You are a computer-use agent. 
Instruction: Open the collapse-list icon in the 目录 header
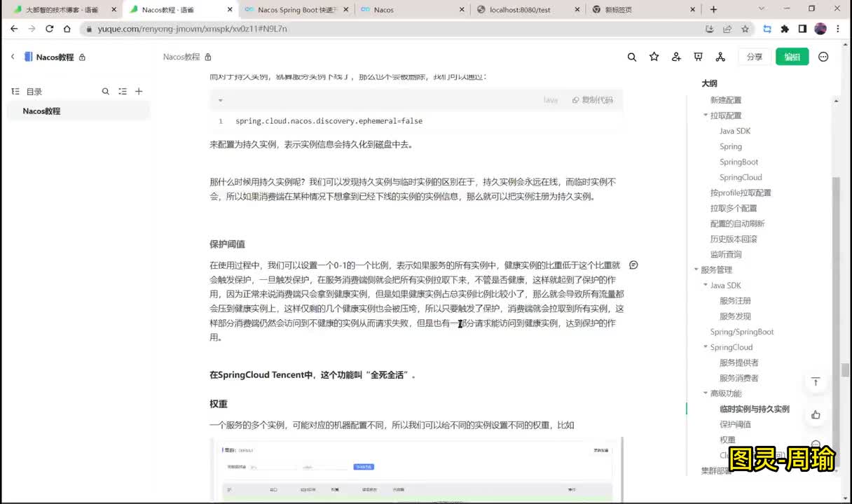click(x=123, y=91)
